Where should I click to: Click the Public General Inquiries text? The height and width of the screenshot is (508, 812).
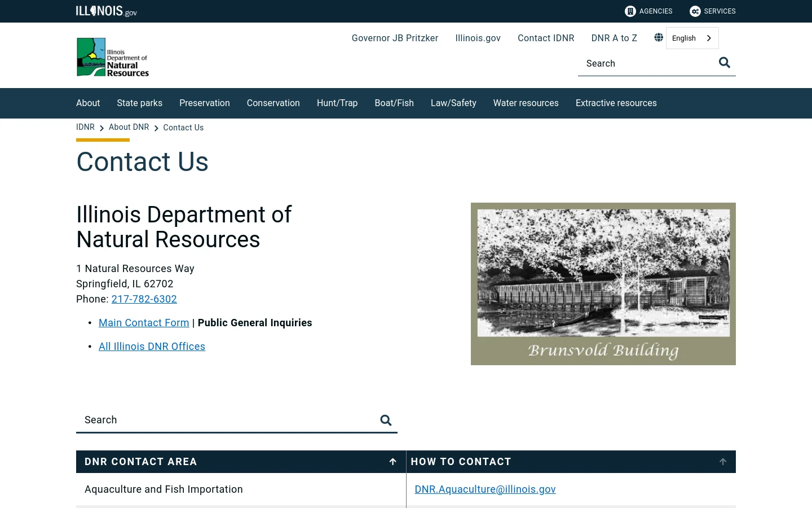tap(255, 323)
